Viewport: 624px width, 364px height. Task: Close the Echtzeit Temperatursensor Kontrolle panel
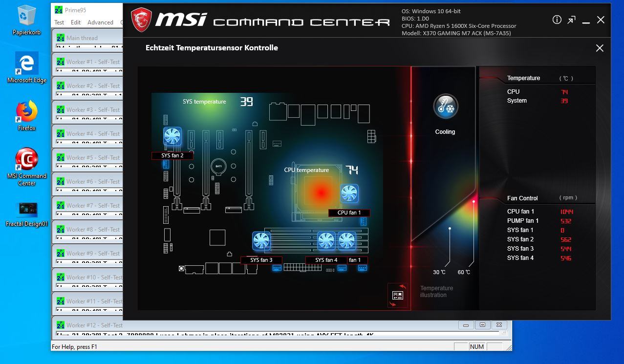click(x=600, y=48)
